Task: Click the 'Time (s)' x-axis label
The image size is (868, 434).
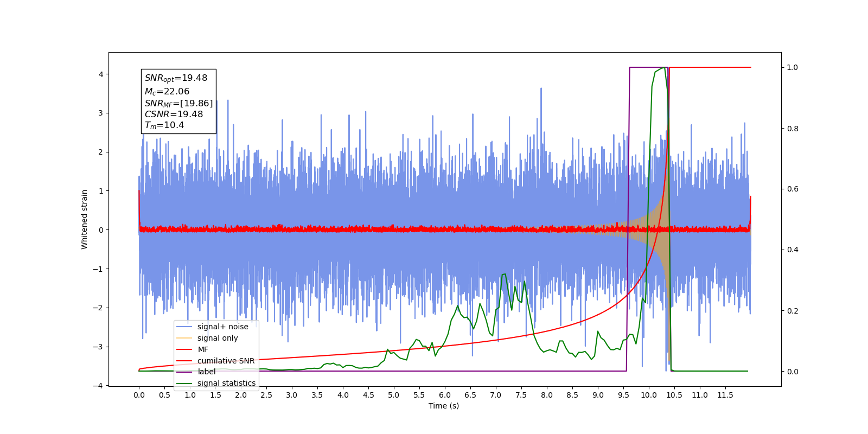Action: [444, 406]
